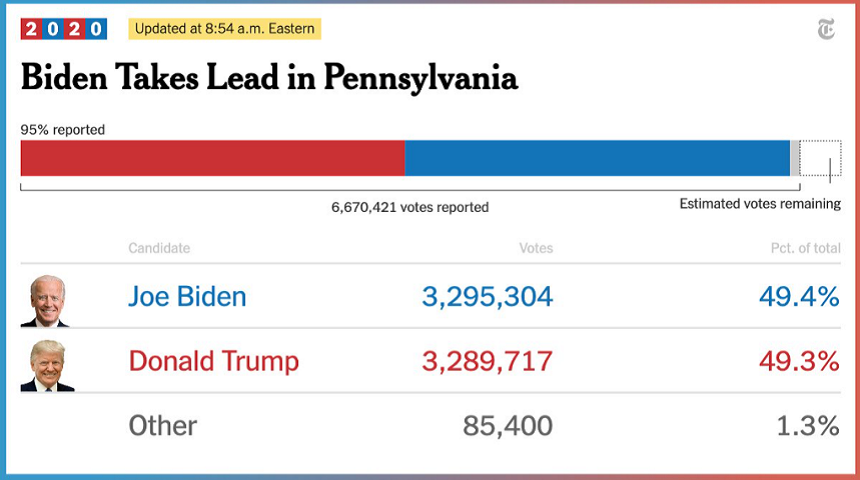Select the Other candidates row label

point(162,426)
